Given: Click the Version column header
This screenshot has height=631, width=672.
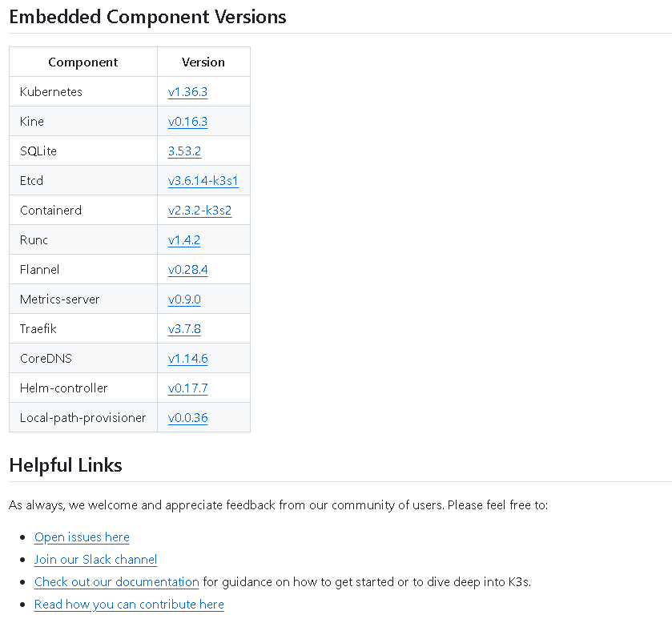Looking at the screenshot, I should click(x=203, y=62).
